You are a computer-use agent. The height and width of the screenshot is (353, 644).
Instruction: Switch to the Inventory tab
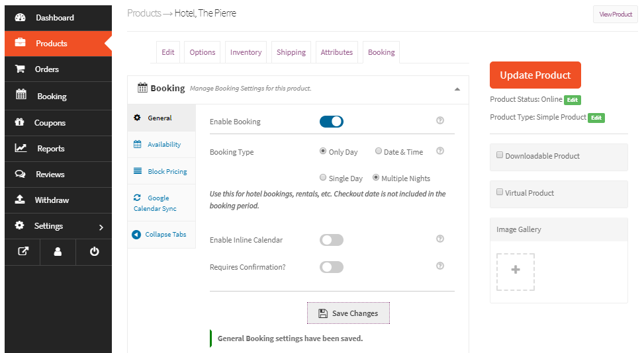coord(246,52)
